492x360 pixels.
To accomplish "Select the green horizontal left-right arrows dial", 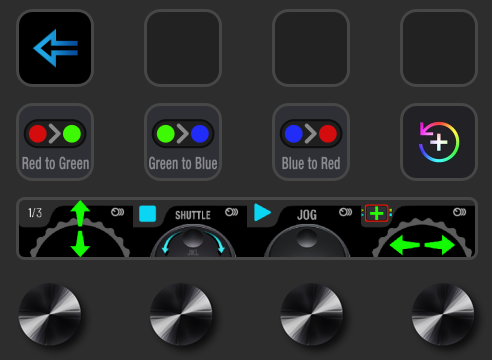I will 422,238.
